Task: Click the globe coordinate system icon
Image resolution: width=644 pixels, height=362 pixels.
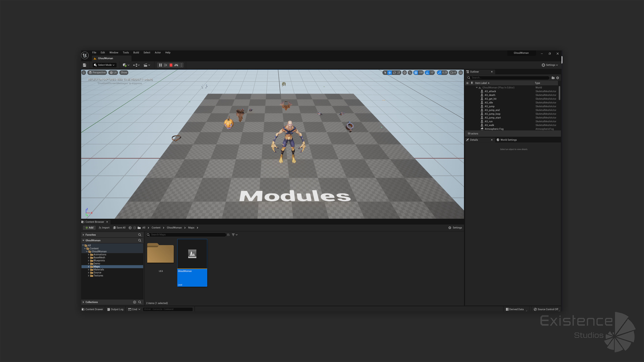Action: pos(405,73)
